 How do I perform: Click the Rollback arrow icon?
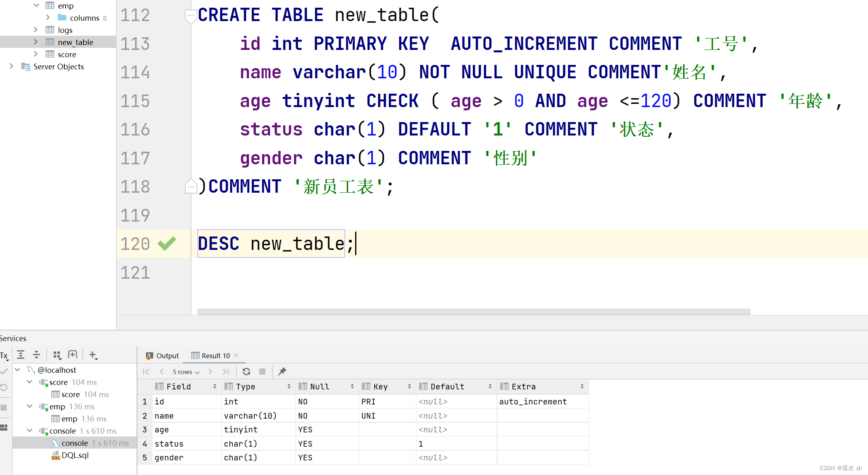click(x=4, y=388)
